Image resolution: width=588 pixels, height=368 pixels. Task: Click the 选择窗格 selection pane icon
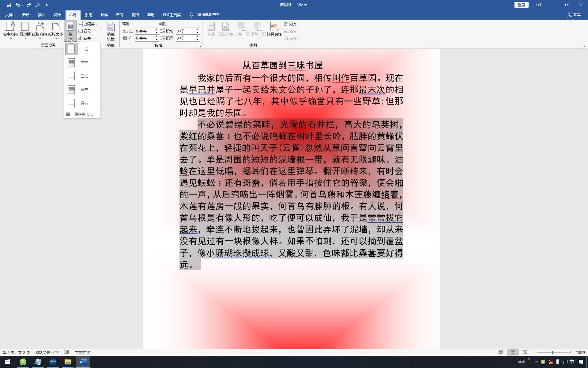click(x=274, y=29)
